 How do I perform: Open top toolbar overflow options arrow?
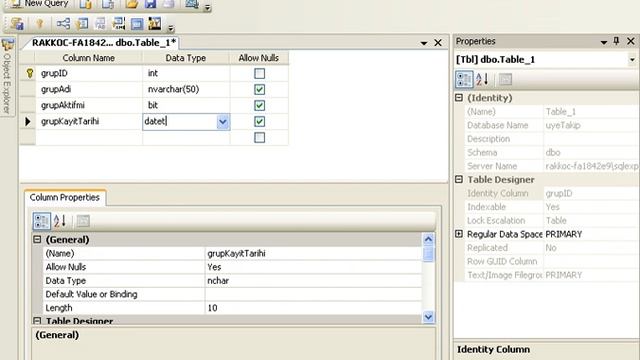click(x=207, y=7)
